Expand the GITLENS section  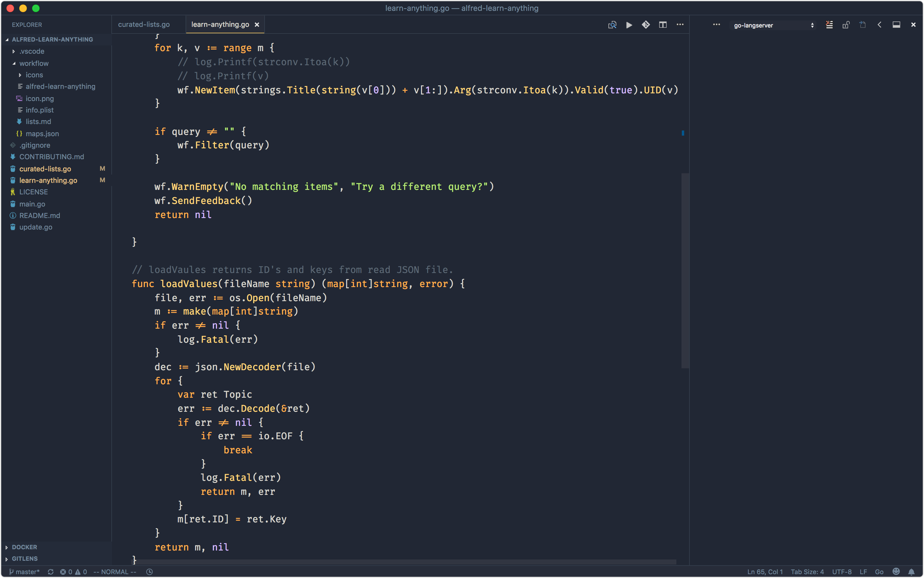point(25,558)
